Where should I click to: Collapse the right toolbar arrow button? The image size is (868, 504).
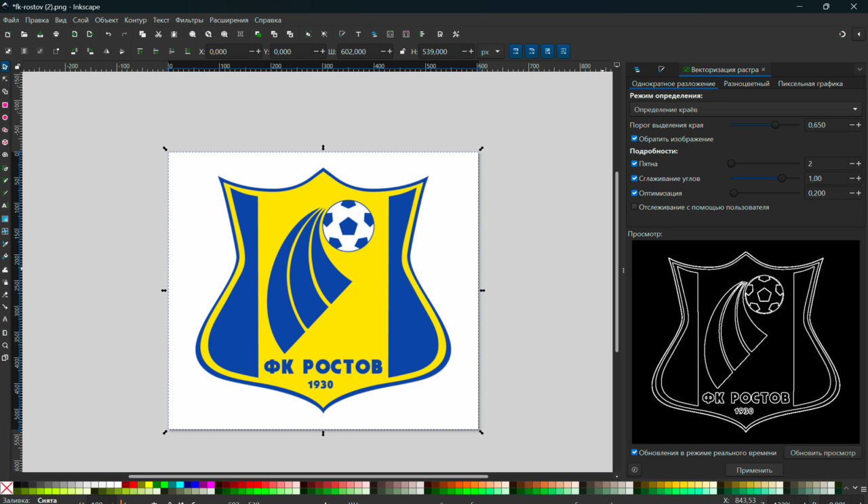[x=859, y=34]
